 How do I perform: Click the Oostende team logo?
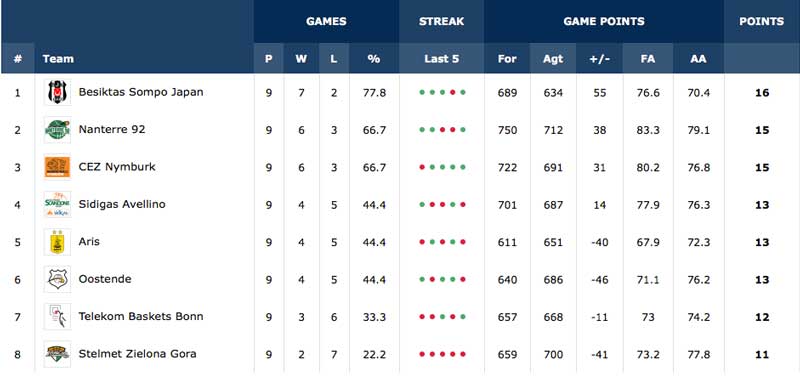coord(57,279)
